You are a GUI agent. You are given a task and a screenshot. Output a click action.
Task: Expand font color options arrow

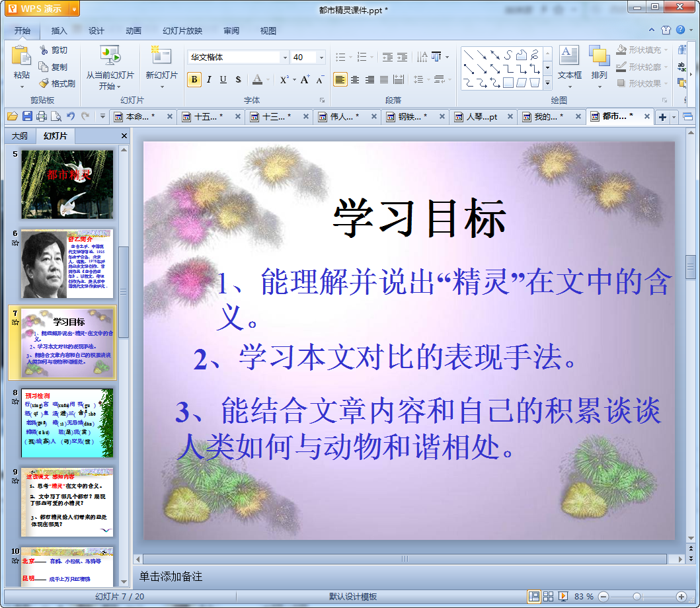point(268,80)
